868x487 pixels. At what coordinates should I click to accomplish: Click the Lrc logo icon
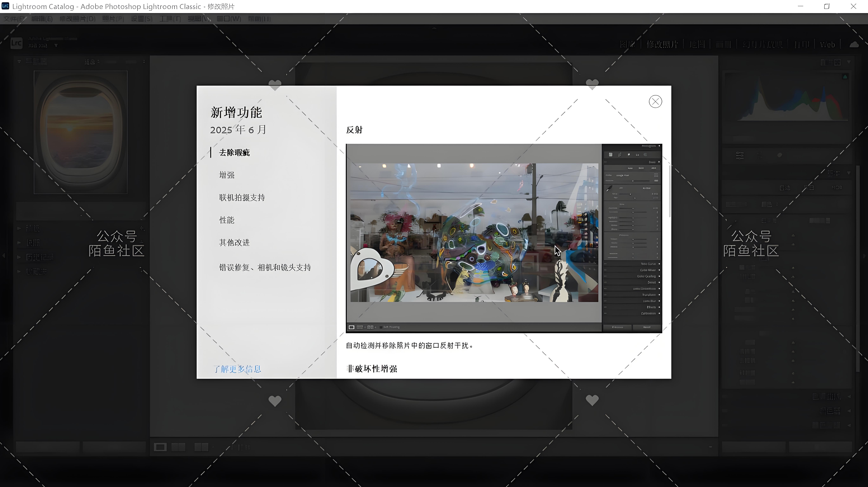pyautogui.click(x=16, y=43)
